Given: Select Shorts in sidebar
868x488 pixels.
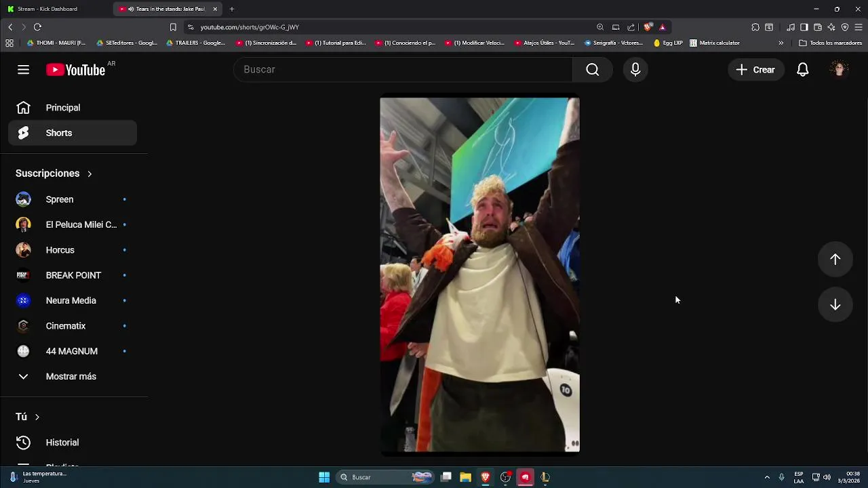Looking at the screenshot, I should [73, 133].
